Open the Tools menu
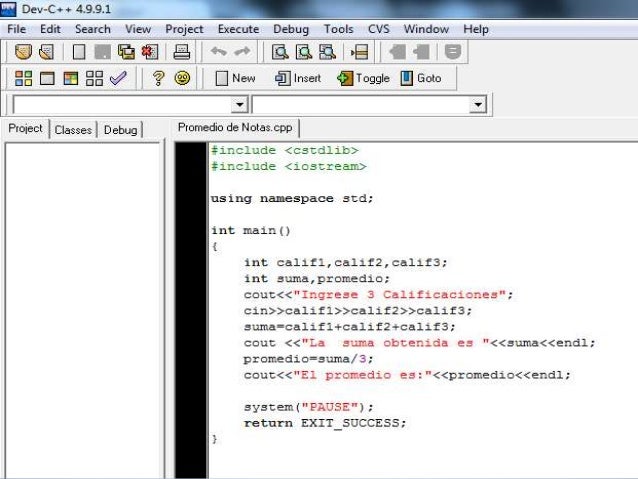The height and width of the screenshot is (479, 638). 339,29
